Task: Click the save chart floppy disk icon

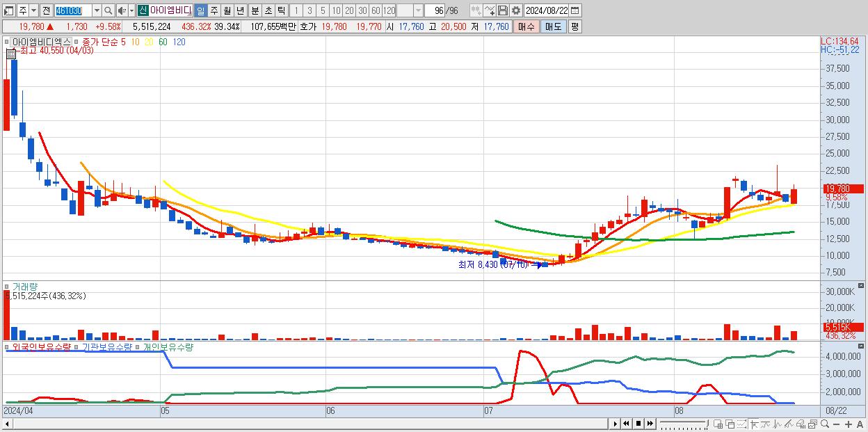Action: click(502, 10)
